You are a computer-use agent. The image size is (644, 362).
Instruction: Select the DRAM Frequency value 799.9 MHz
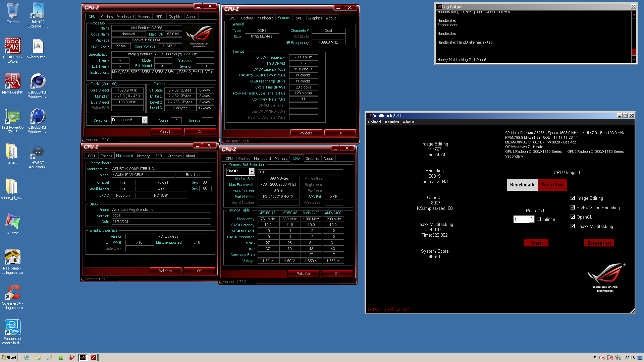pos(303,57)
